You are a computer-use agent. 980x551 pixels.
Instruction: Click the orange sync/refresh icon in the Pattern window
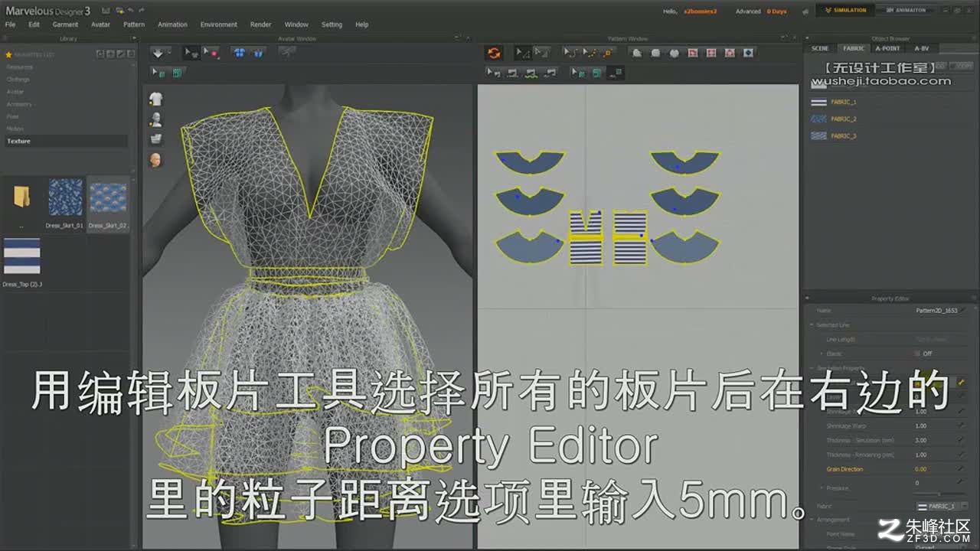pos(494,53)
